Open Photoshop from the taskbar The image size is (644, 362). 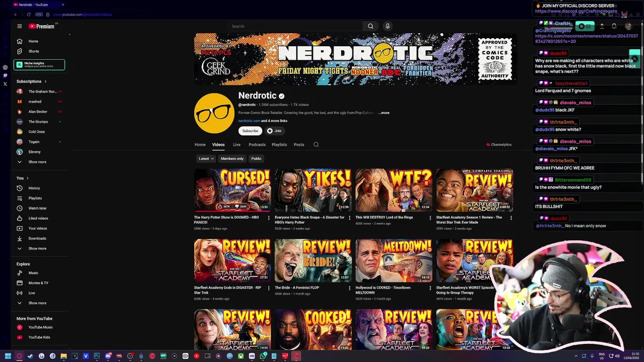tap(97, 356)
